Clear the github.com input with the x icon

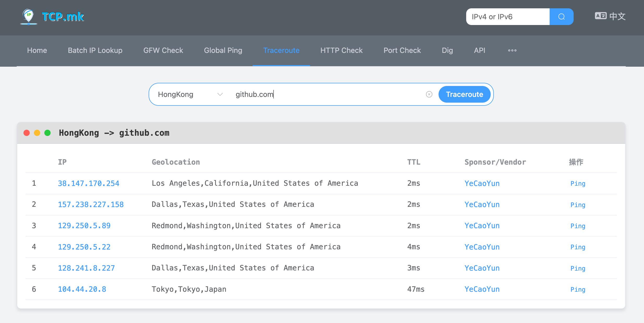pyautogui.click(x=429, y=94)
